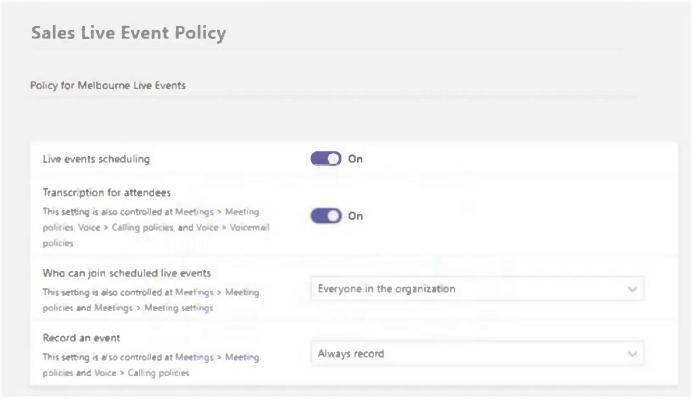Click the Meeting settings note under Who can join
This screenshot has width=692, height=400.
[x=178, y=307]
